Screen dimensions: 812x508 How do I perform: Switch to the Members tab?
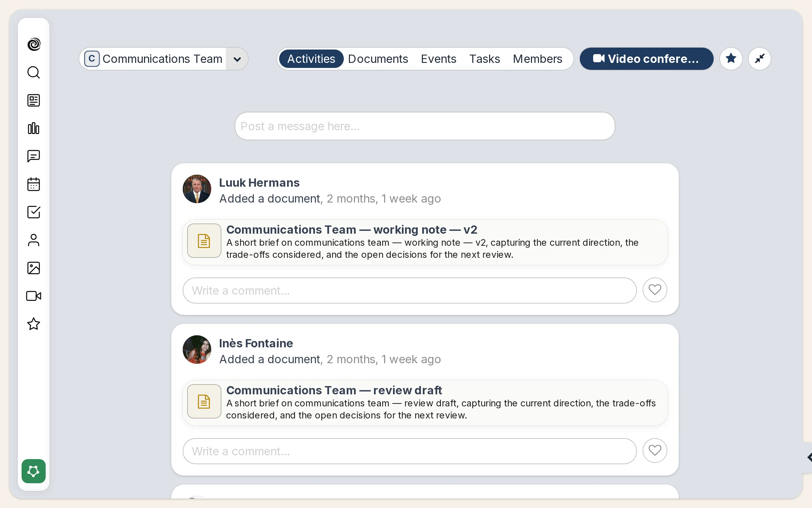[538, 59]
